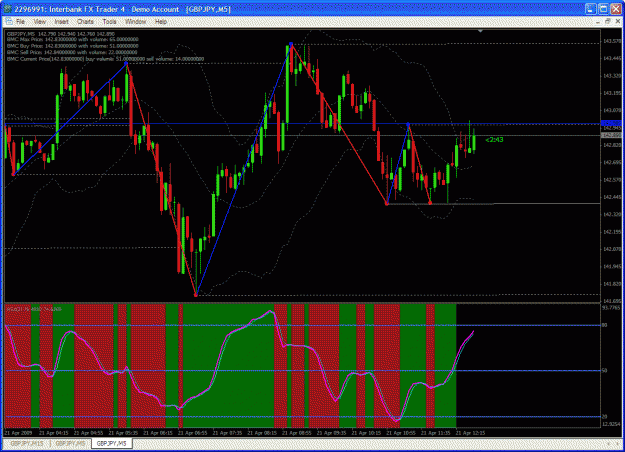Screen dimensions: 625x452
Task: Switch to the inactive GBPJPY,M5 chart tab
Action: tap(70, 443)
